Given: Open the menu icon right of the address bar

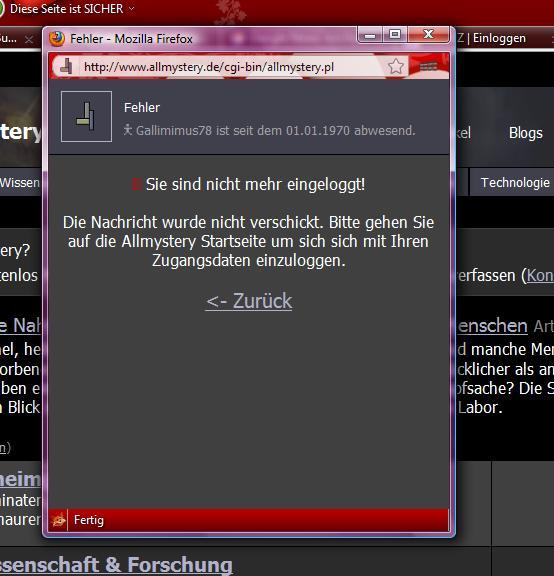Looking at the screenshot, I should (x=428, y=66).
